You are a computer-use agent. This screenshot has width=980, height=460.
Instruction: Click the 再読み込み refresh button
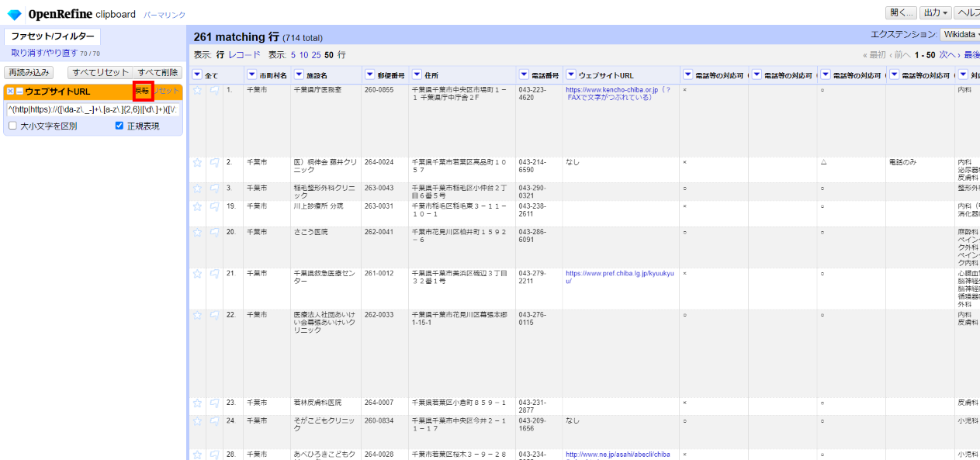29,73
